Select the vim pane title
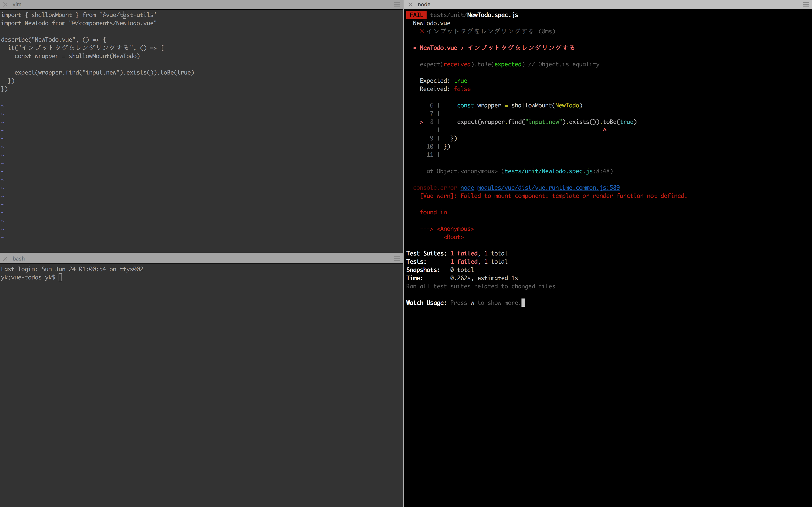This screenshot has width=812, height=507. coord(17,4)
